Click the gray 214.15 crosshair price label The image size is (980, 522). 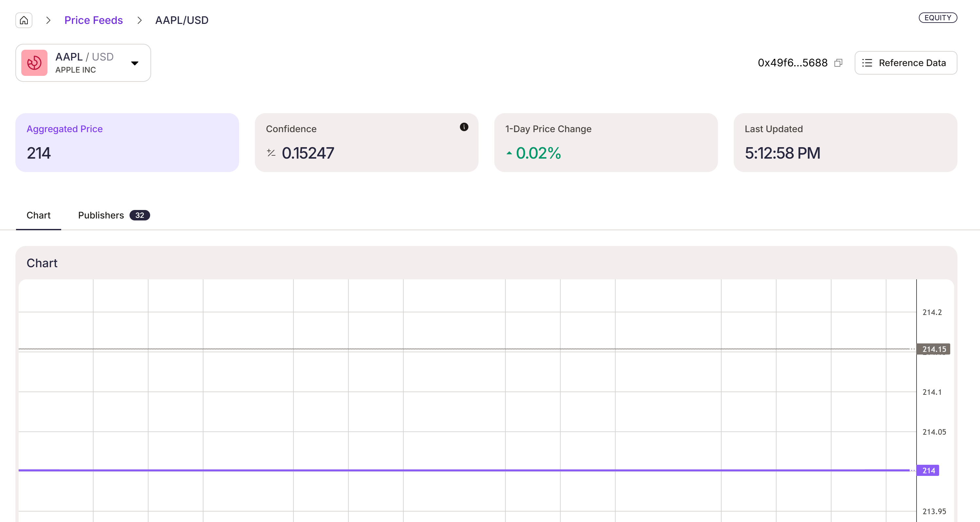tap(934, 349)
